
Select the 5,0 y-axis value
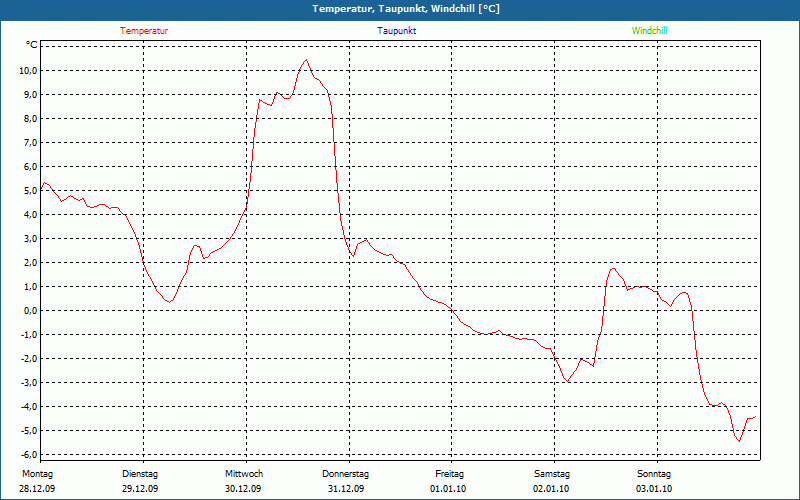(x=30, y=190)
